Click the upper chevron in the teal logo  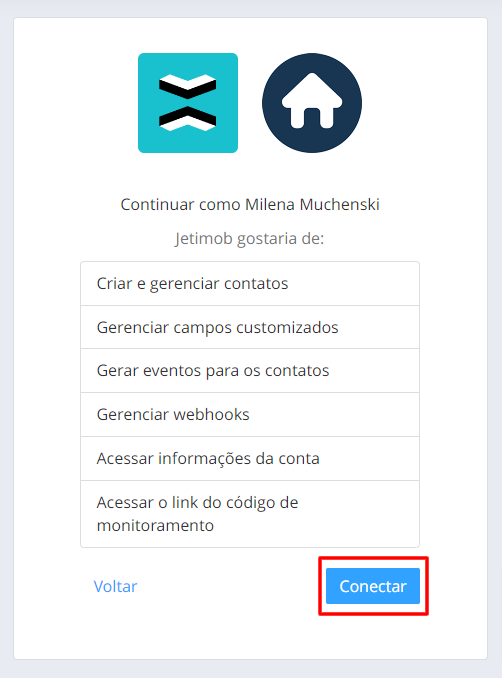(x=188, y=86)
